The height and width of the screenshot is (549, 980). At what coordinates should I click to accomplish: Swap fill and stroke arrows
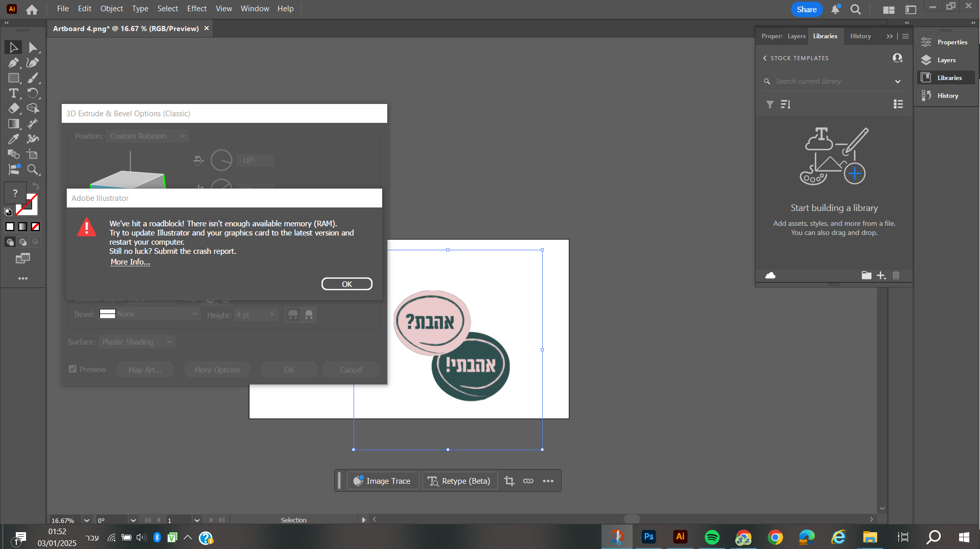coord(35,186)
